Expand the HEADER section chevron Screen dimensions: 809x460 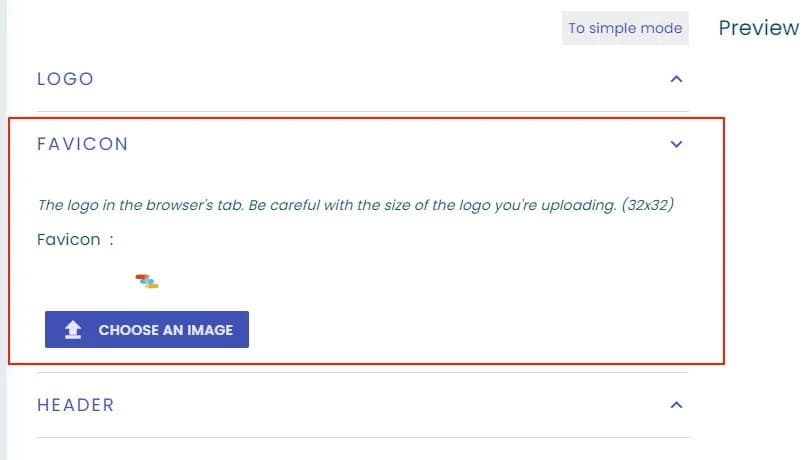[x=676, y=405]
